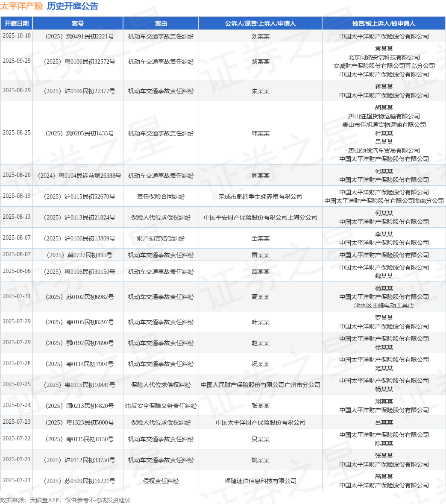Select defendant 李某某
Image resolution: width=446 pixels, height=504 pixels.
pos(384,234)
